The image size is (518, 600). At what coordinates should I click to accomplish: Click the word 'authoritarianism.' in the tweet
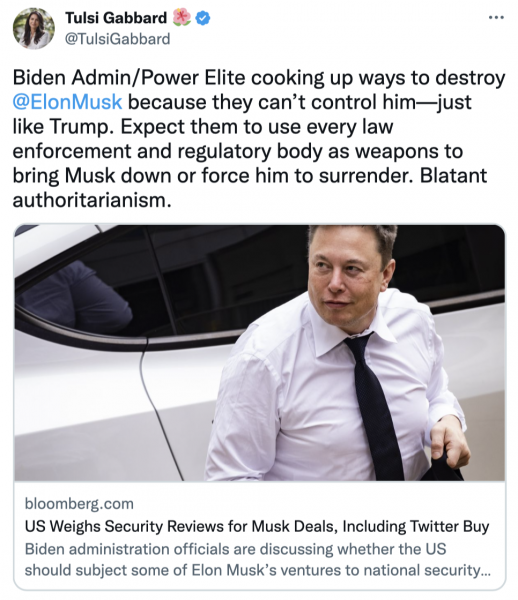(92, 200)
